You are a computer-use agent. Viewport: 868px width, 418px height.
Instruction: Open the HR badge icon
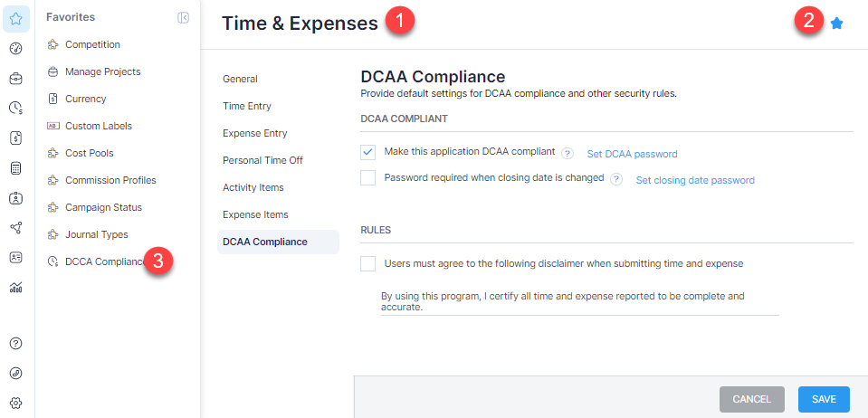tap(16, 197)
